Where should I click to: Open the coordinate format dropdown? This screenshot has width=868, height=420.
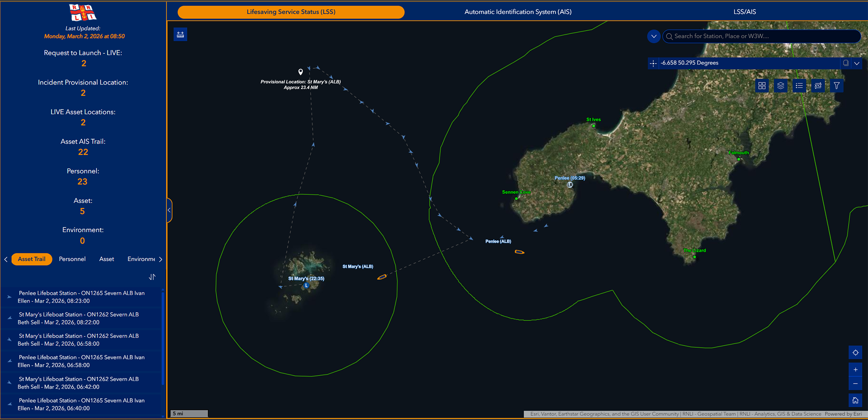tap(857, 63)
